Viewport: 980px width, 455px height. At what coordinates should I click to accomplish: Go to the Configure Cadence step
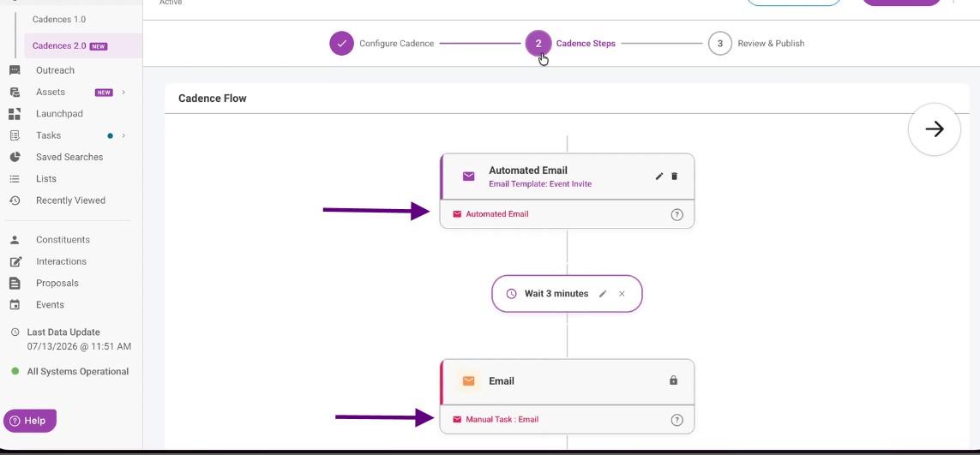click(x=382, y=43)
